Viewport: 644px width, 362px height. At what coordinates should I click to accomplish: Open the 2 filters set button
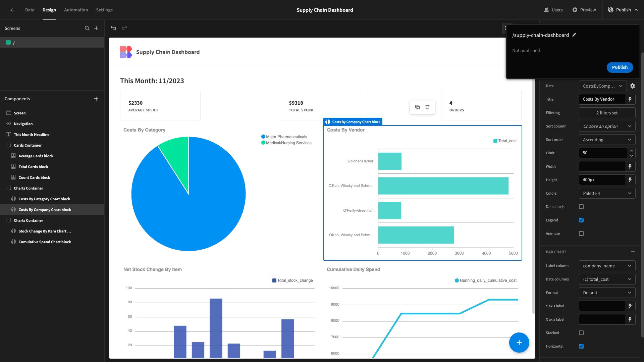[x=607, y=113]
